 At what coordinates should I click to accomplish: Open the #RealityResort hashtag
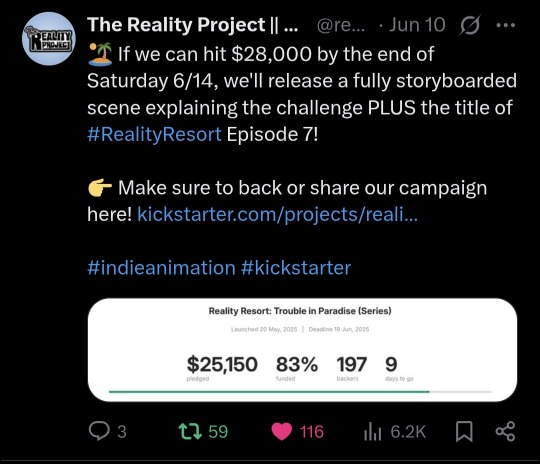point(154,134)
